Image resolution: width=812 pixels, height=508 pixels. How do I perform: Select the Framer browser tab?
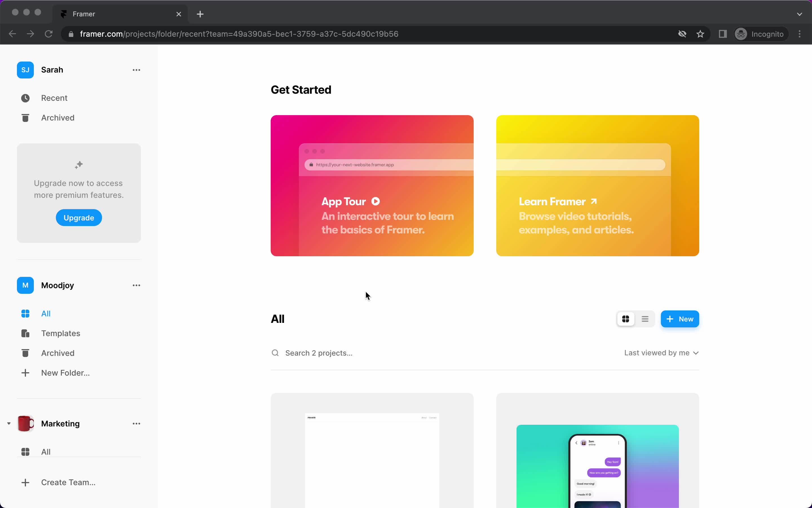120,14
